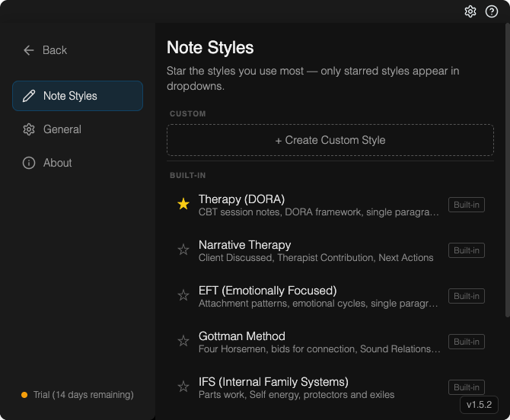Click the General gear icon in sidebar
The height and width of the screenshot is (420, 510).
pos(29,129)
